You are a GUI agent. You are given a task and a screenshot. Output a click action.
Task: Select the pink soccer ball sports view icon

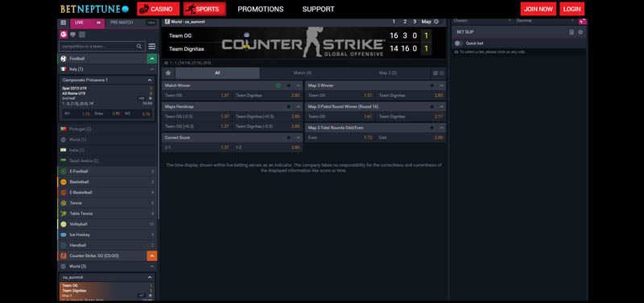(64, 35)
